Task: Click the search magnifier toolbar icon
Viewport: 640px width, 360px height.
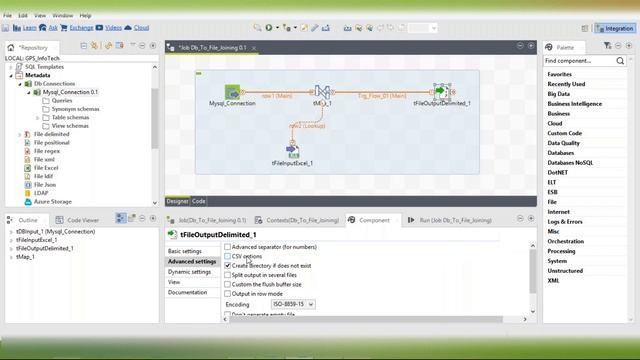Action: point(257,28)
